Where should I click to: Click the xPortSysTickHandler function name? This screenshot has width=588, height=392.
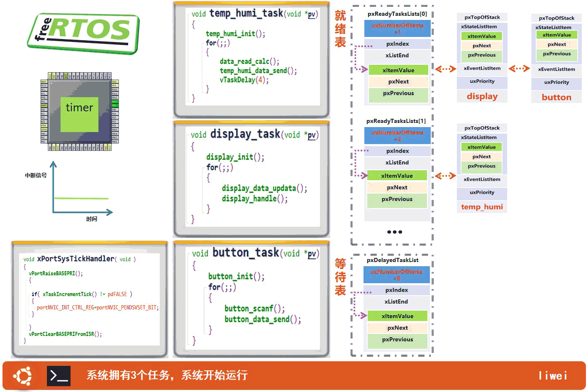76,259
